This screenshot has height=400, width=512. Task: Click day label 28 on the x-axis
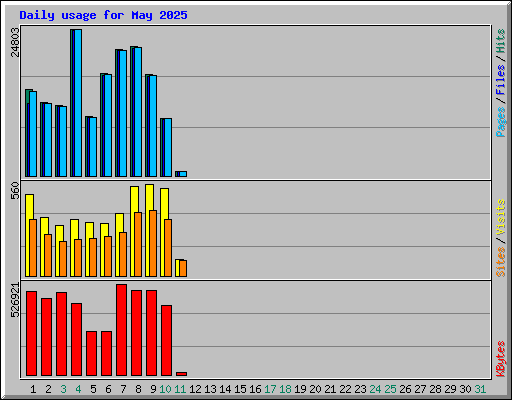435,389
